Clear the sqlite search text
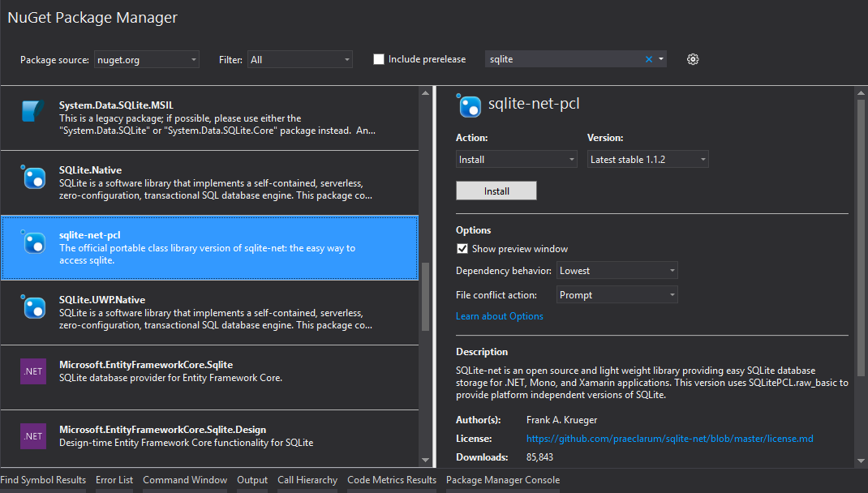The width and height of the screenshot is (868, 493). (649, 59)
